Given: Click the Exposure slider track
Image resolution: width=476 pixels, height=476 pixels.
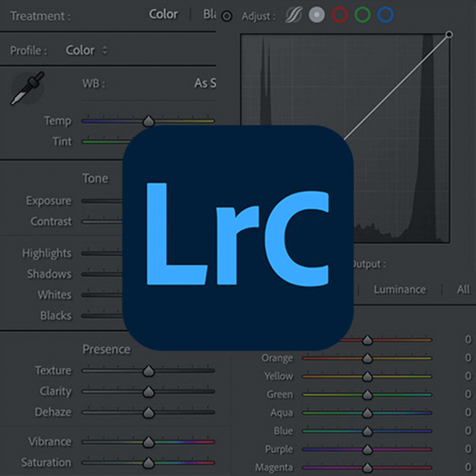Looking at the screenshot, I should [102, 201].
